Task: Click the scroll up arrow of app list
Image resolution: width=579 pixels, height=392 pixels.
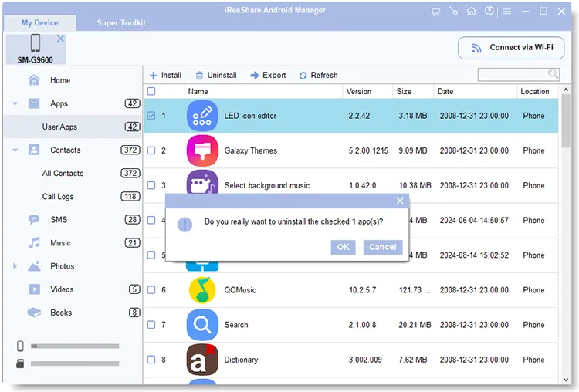Action: (x=566, y=90)
